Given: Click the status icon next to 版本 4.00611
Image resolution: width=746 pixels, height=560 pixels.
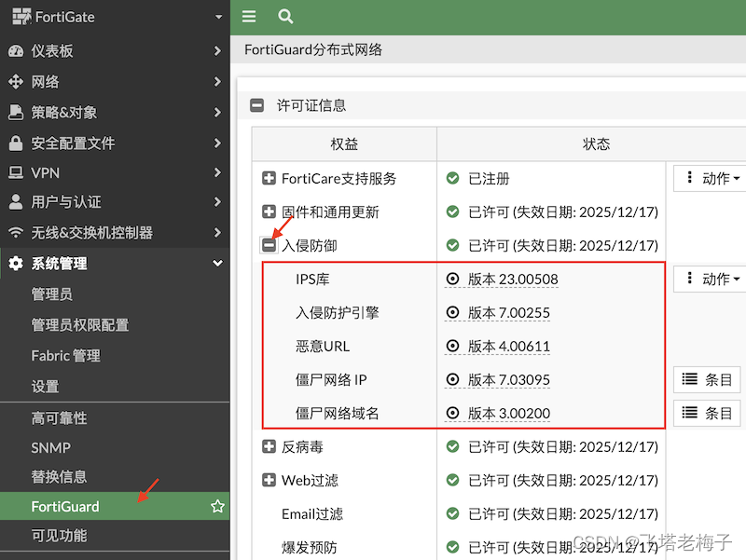Looking at the screenshot, I should point(452,346).
